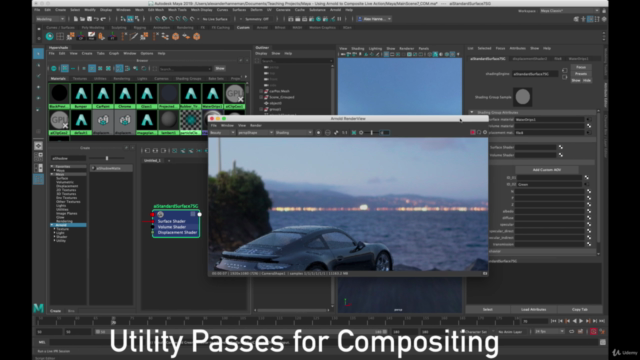Click the globe icon in Arnold RenderView toolbar

[327, 133]
